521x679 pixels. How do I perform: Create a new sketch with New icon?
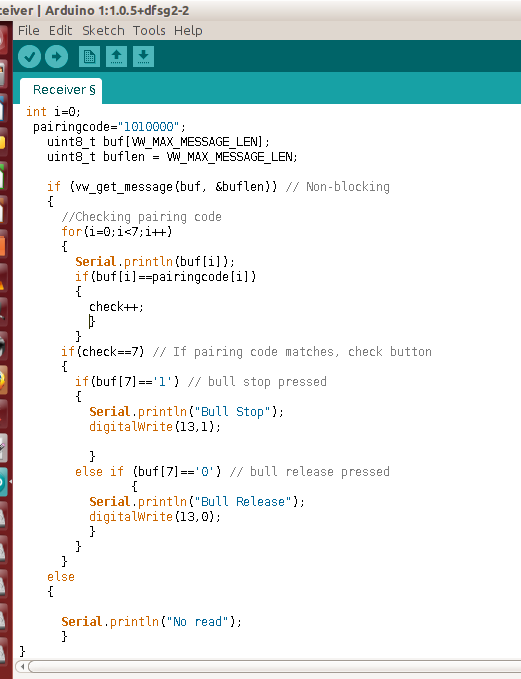pos(89,57)
